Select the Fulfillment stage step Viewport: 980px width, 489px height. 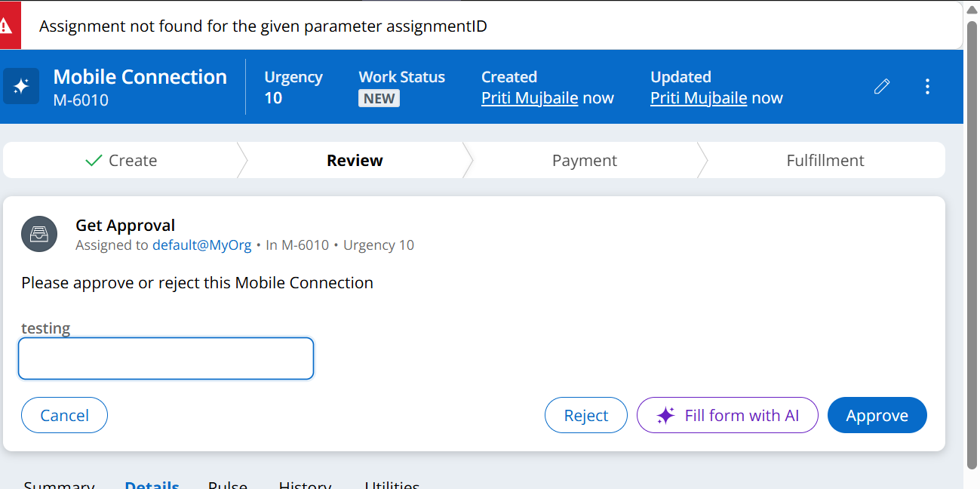click(825, 160)
